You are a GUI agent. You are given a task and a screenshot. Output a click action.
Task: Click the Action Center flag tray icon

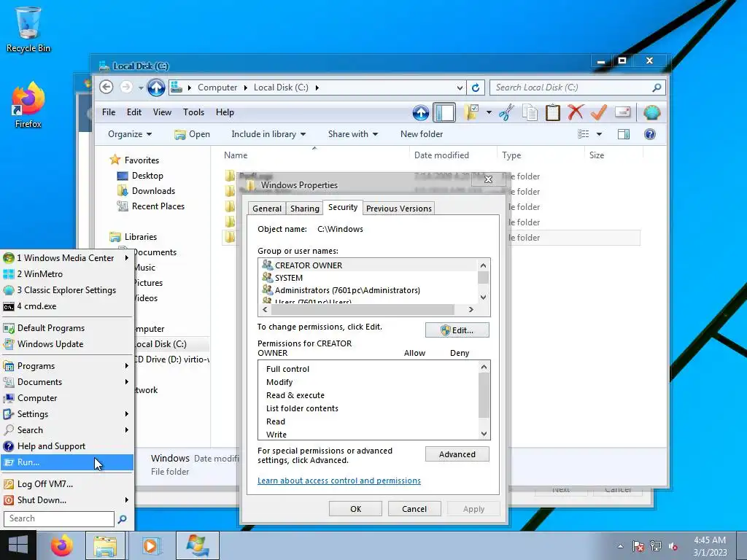(638, 546)
